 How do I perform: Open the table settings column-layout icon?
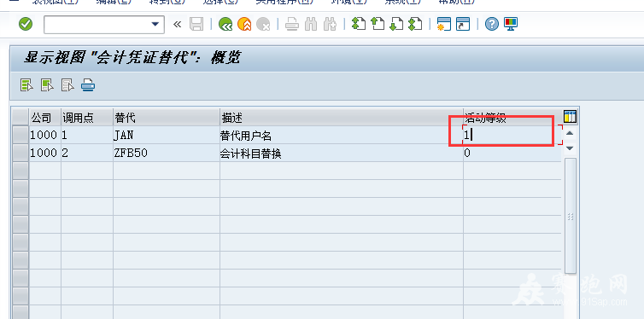[x=570, y=117]
